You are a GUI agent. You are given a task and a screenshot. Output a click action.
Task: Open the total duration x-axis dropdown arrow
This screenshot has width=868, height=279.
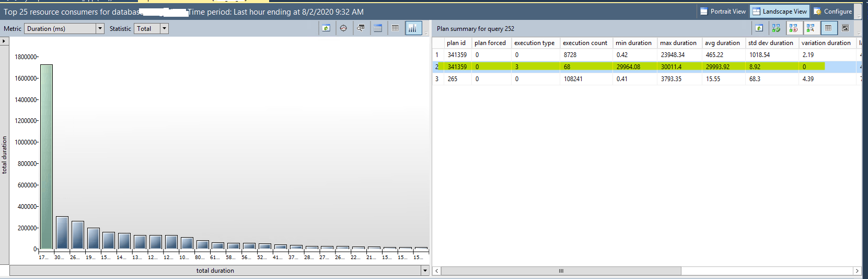[425, 271]
